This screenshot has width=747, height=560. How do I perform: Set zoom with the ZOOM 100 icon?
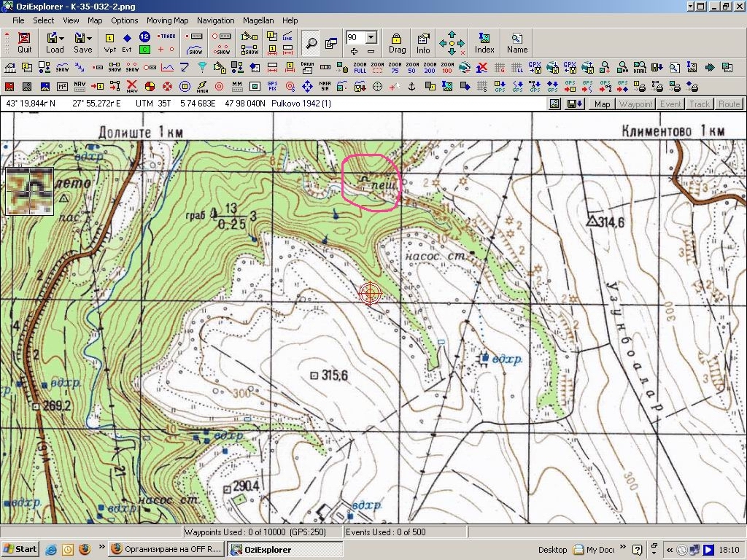click(447, 68)
